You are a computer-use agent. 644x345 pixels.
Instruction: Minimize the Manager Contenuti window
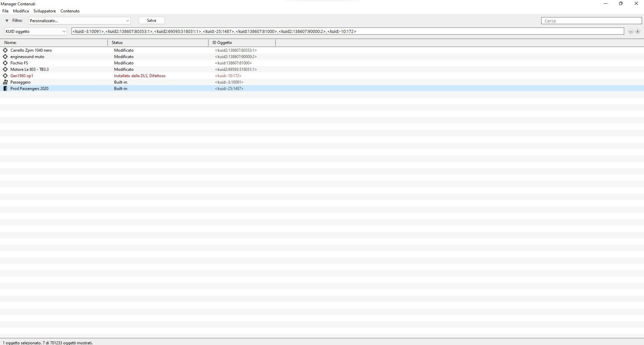[x=606, y=4]
